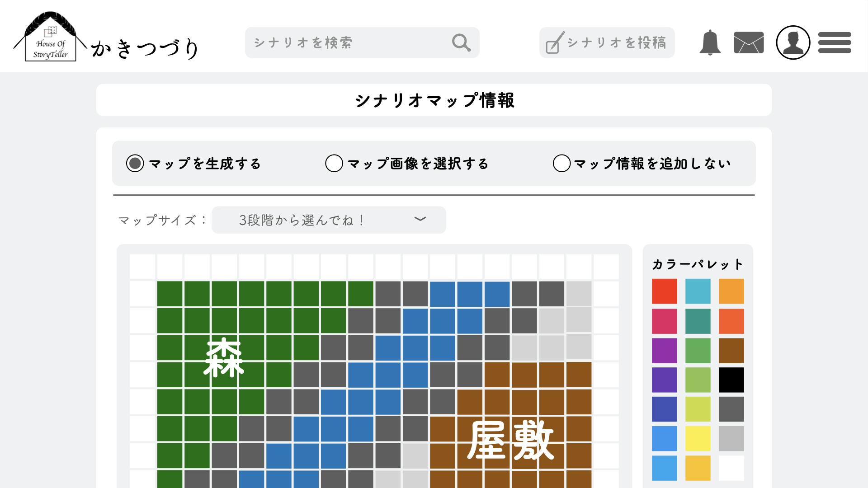Select マップ画像を選択する radio option
Viewport: 868px width, 488px height.
point(334,163)
